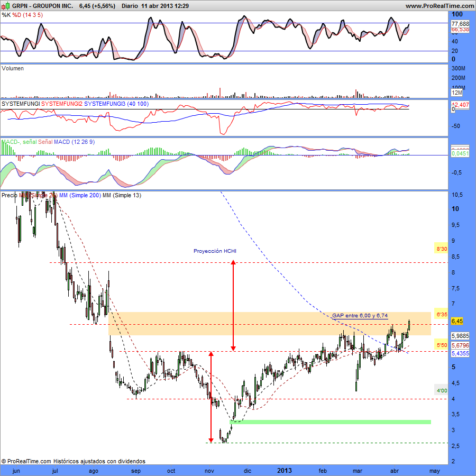Click the green 'señal' label in MACD panel

30,142
